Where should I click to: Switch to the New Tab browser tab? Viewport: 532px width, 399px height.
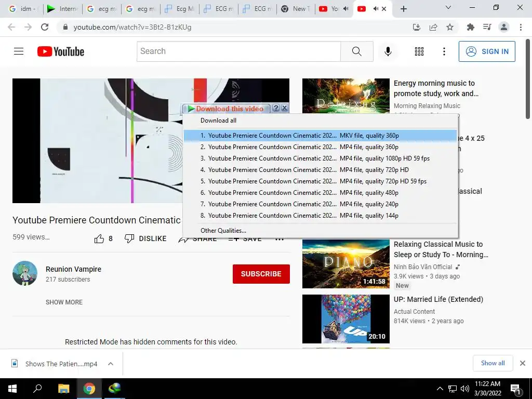click(296, 9)
